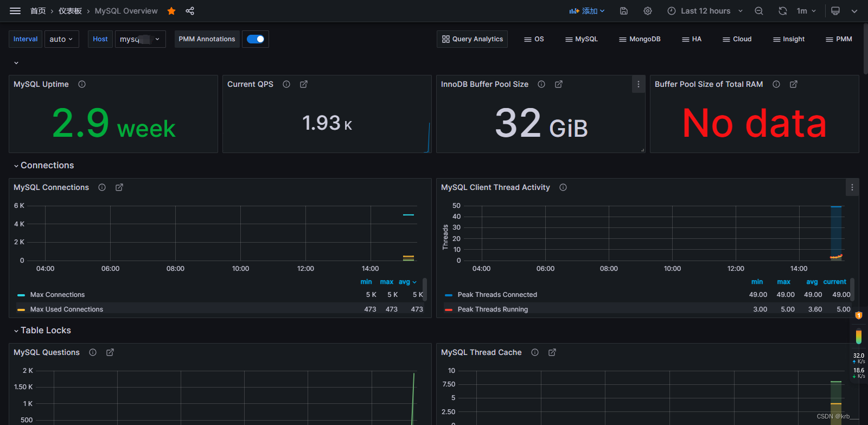Zoom out the time range
Viewport: 868px width, 425px height.
click(x=759, y=11)
